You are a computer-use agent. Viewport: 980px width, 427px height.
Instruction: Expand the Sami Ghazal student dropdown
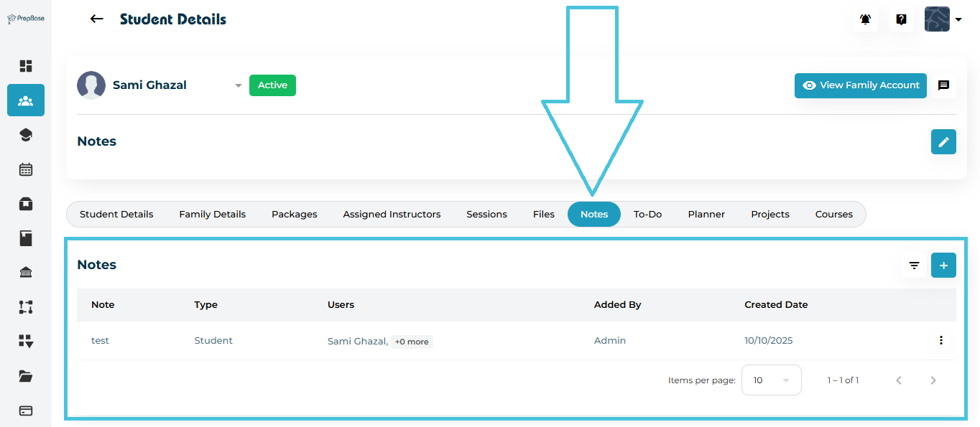[238, 85]
